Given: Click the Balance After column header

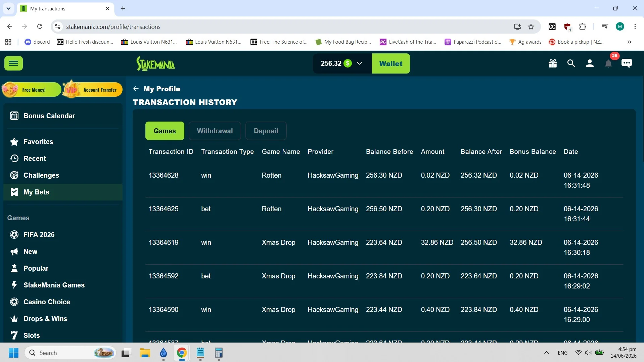Looking at the screenshot, I should pos(481,152).
